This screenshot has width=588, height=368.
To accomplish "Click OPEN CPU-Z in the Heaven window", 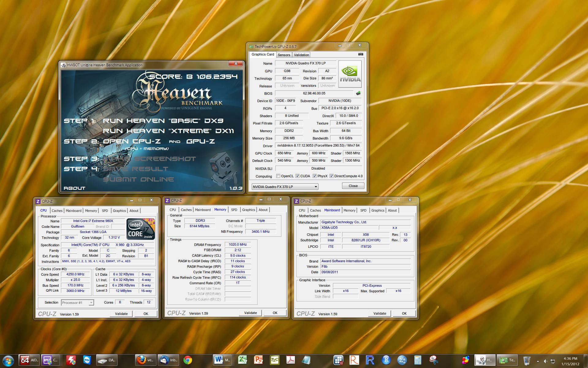I will click(132, 141).
